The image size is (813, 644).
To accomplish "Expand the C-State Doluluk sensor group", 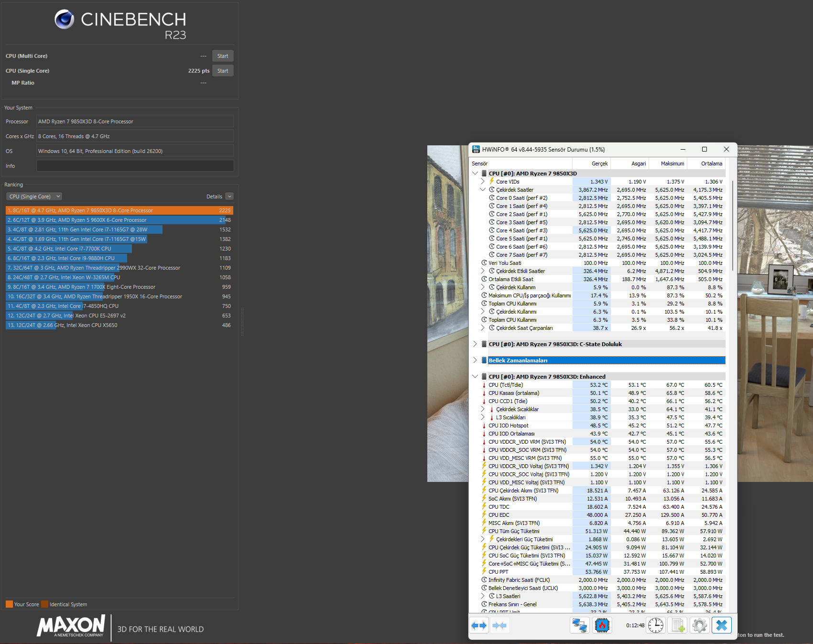I will [475, 344].
